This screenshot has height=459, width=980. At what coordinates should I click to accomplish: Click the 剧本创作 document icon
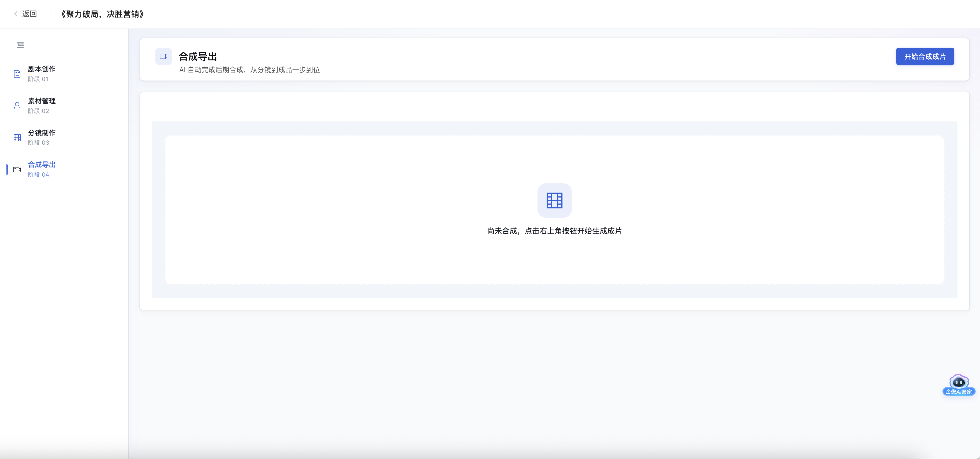pyautogui.click(x=17, y=74)
